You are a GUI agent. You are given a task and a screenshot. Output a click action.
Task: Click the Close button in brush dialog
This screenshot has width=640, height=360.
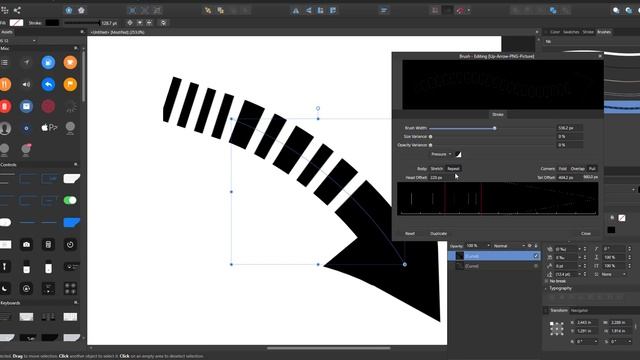(586, 233)
